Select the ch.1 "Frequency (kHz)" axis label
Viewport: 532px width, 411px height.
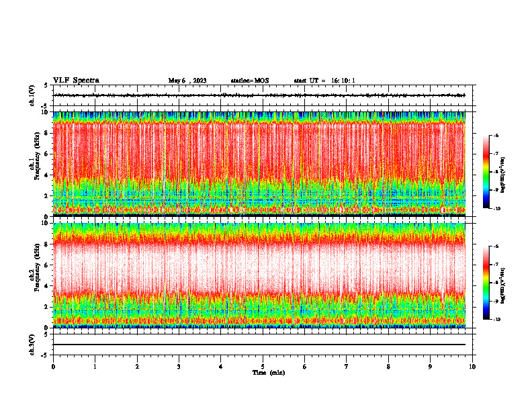[37, 156]
